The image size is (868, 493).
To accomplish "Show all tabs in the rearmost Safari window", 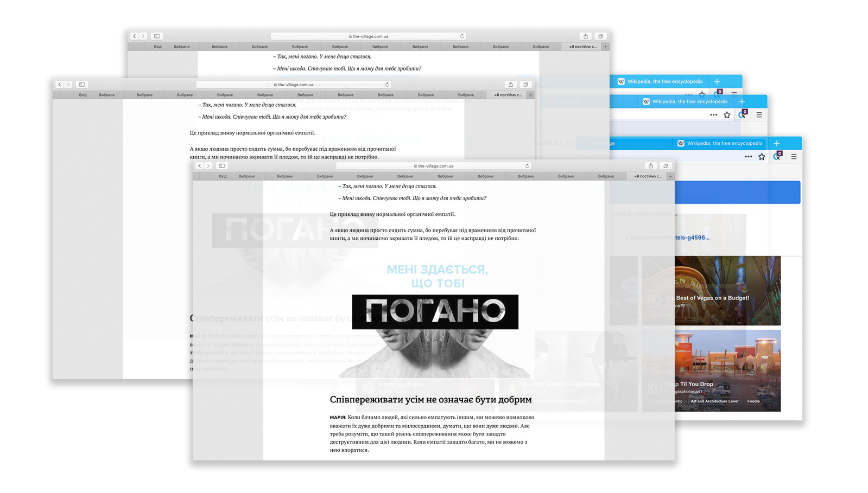I will point(601,36).
